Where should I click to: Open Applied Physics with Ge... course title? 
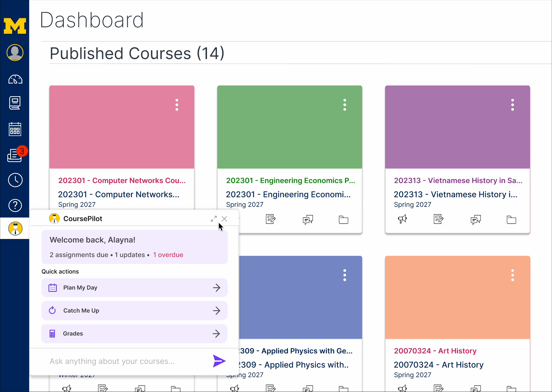point(296,351)
